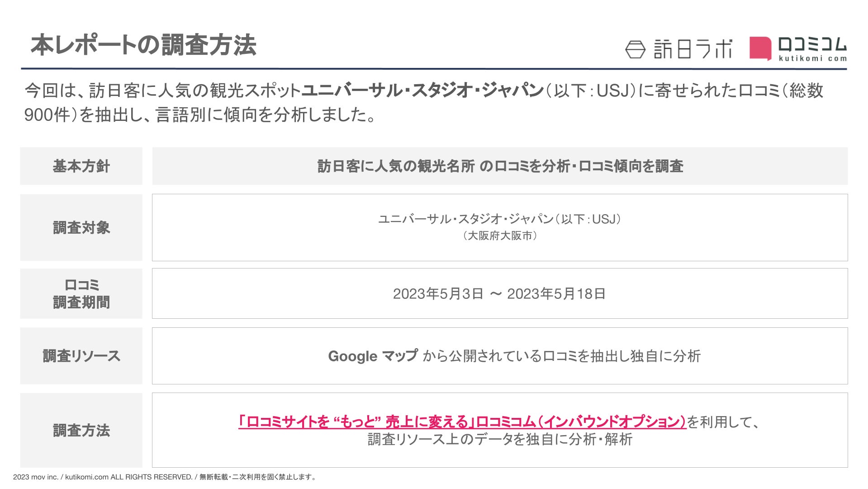Screen dimensions: 868x489
Task: Click the 訪日ラボ hexagon logo icon
Action: point(635,49)
